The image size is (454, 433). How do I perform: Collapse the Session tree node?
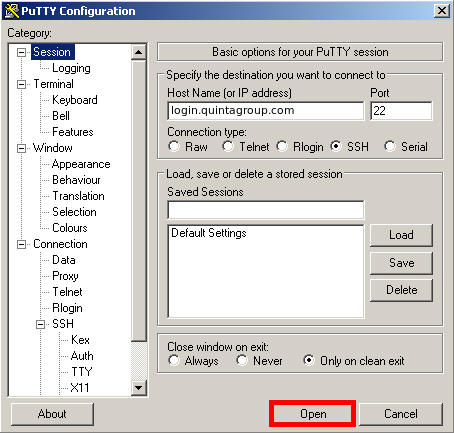pos(21,52)
